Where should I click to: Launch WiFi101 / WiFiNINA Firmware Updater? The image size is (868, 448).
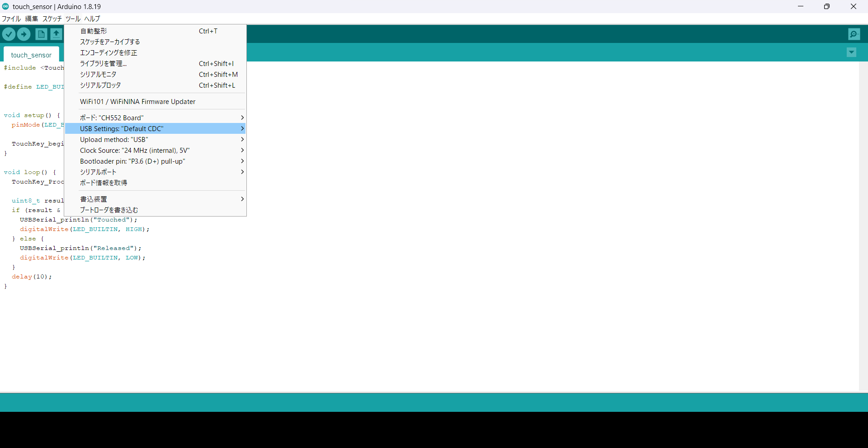point(137,101)
